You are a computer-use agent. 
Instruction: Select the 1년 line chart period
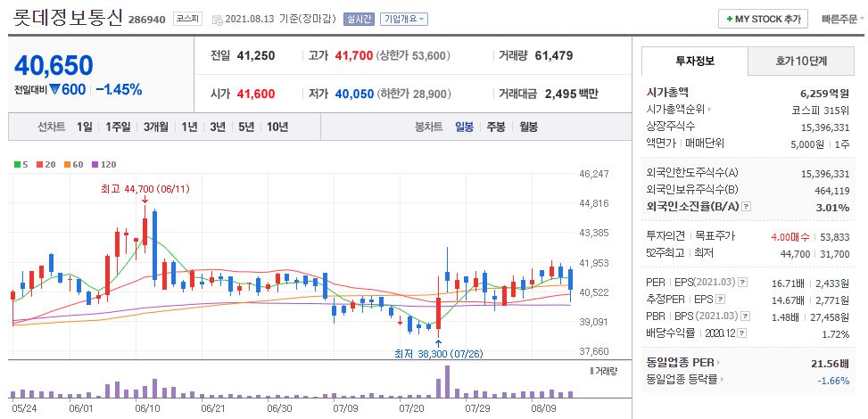[189, 127]
